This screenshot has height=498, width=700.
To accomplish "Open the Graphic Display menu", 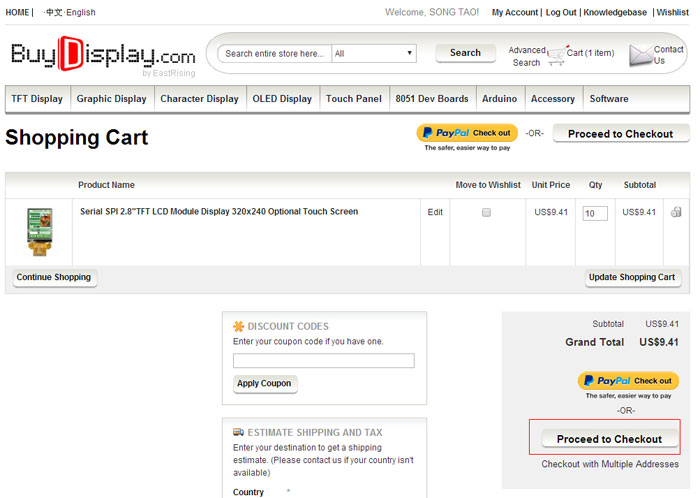I will (x=112, y=99).
